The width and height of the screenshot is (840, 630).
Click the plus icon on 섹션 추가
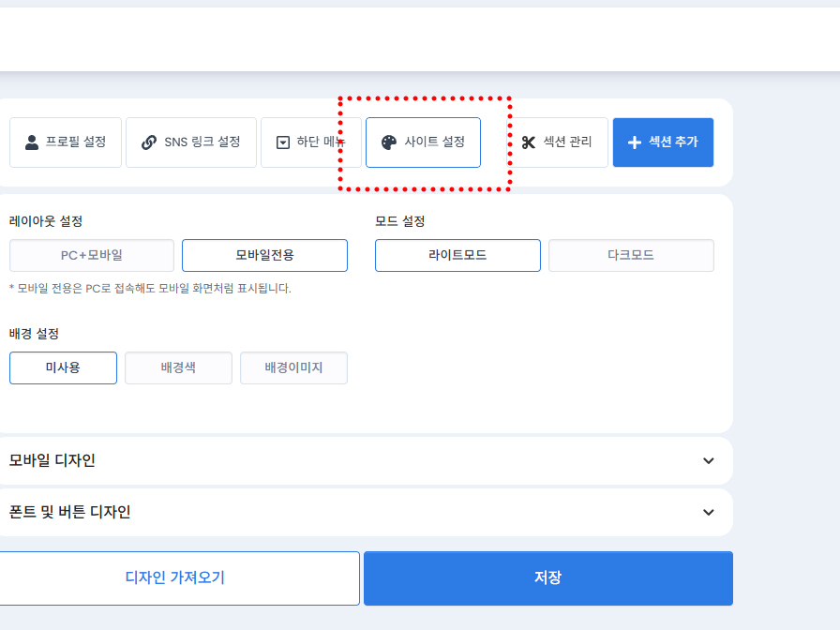coord(632,142)
